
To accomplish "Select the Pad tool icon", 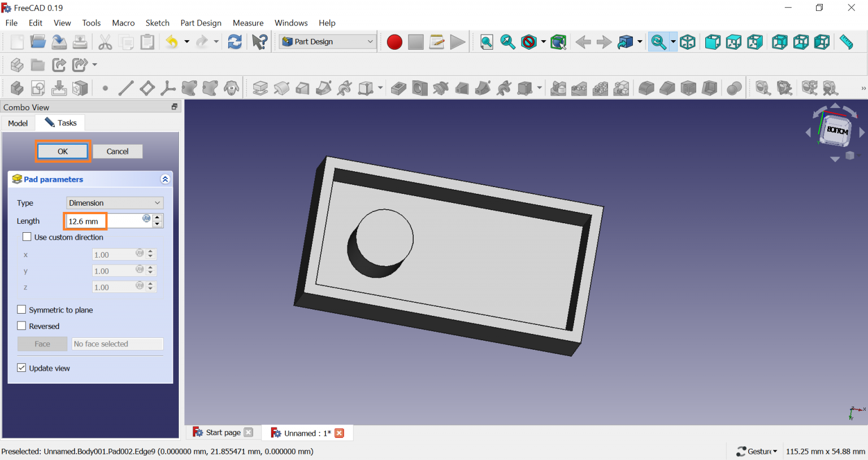I will click(260, 88).
